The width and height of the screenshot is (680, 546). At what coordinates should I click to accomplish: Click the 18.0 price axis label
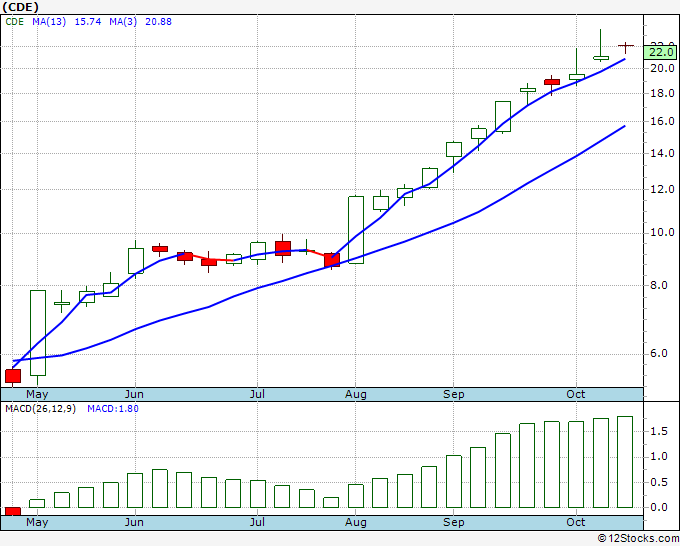coord(663,93)
